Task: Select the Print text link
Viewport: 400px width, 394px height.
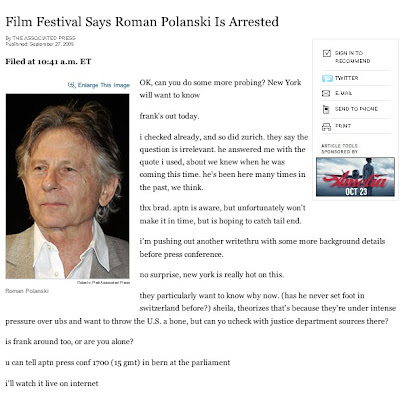Action: tap(343, 126)
